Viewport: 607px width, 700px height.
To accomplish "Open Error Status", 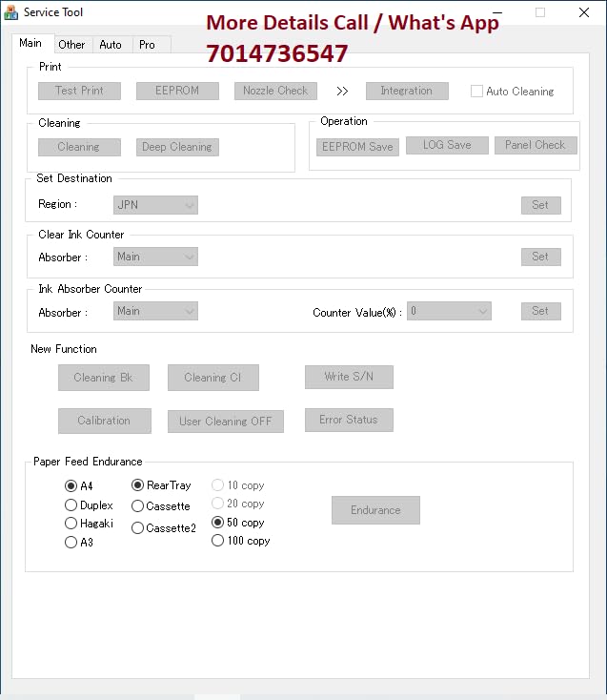I will click(x=349, y=420).
